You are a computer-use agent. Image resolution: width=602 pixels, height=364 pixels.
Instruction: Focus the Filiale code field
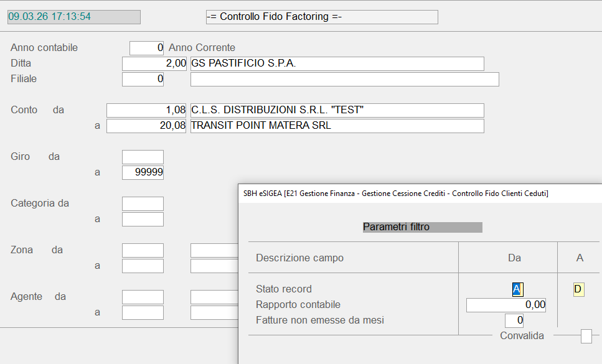[x=143, y=79]
